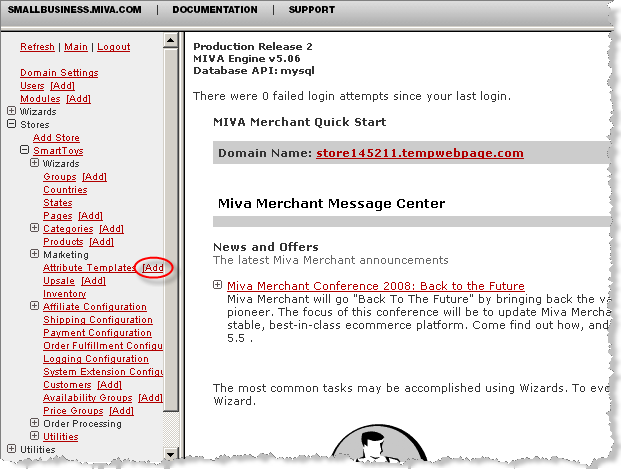Open the store145211.tempwebpage.com domain link

(420, 153)
